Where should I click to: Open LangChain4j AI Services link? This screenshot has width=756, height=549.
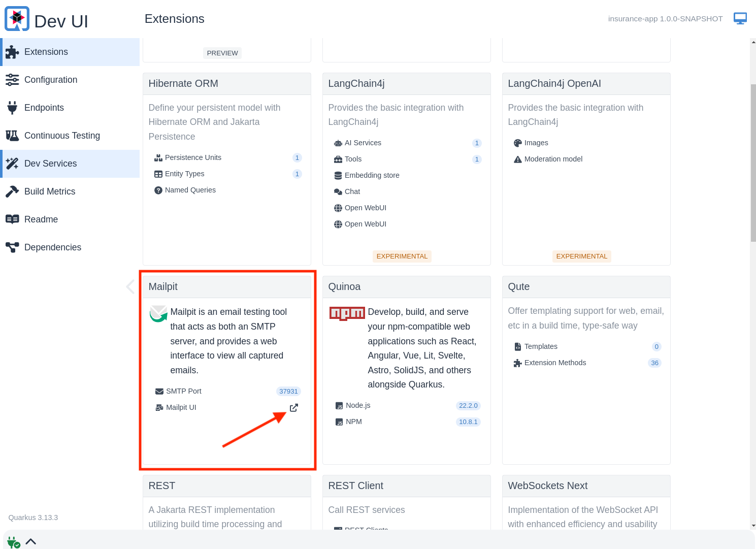tap(363, 143)
